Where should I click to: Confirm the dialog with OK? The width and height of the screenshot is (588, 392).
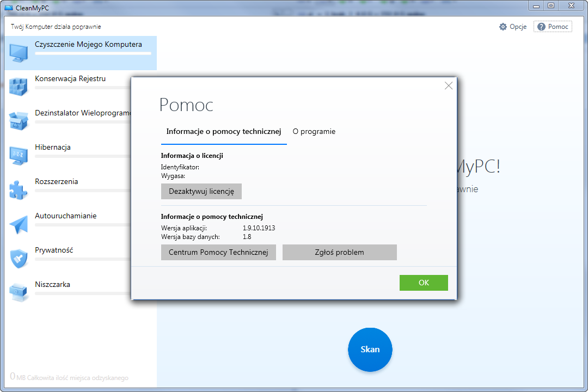[424, 283]
